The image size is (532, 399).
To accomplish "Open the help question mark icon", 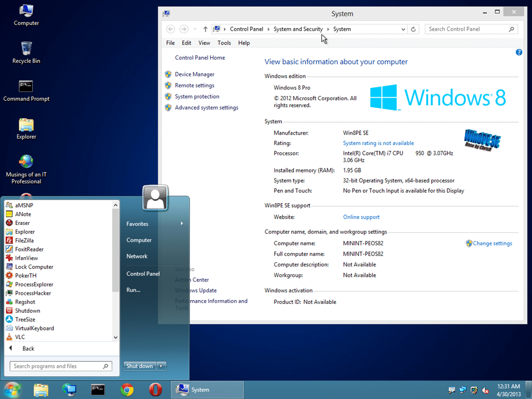I will pos(518,52).
